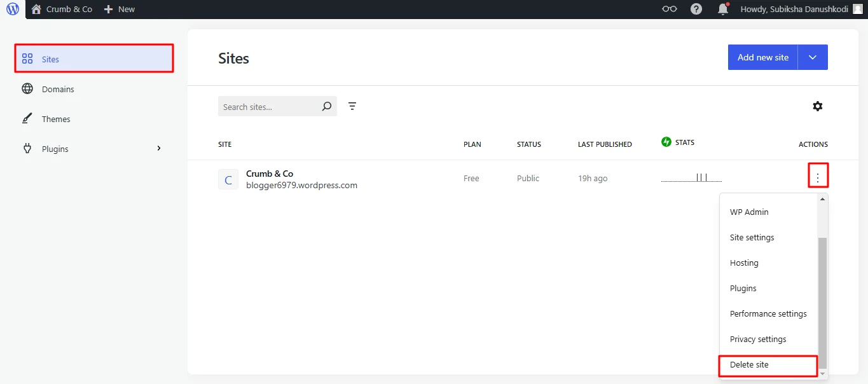Choose Site settings in the actions menu
This screenshot has height=384, width=868.
pyautogui.click(x=752, y=238)
